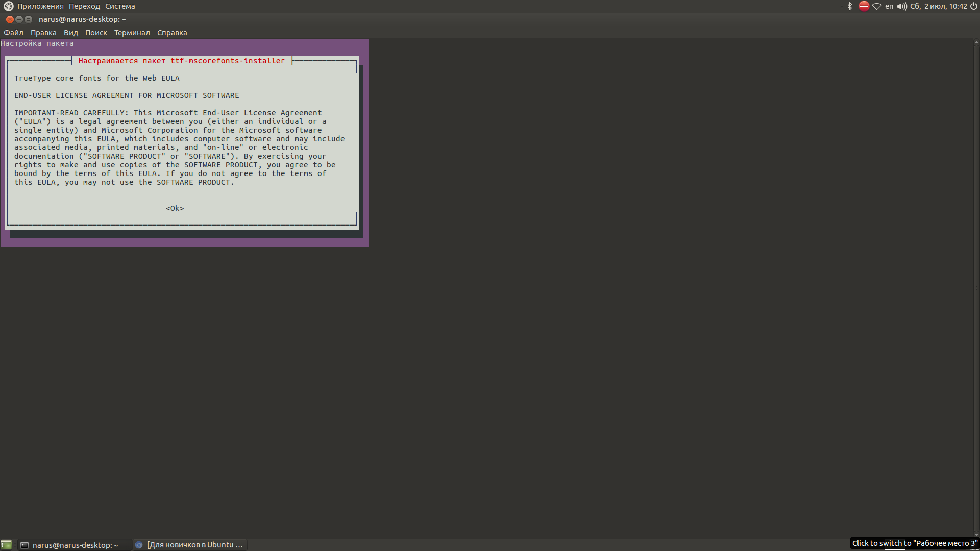This screenshot has width=980, height=551.
Task: Click the IMPORTANT-READ CAREFULLY line
Action: (x=168, y=113)
